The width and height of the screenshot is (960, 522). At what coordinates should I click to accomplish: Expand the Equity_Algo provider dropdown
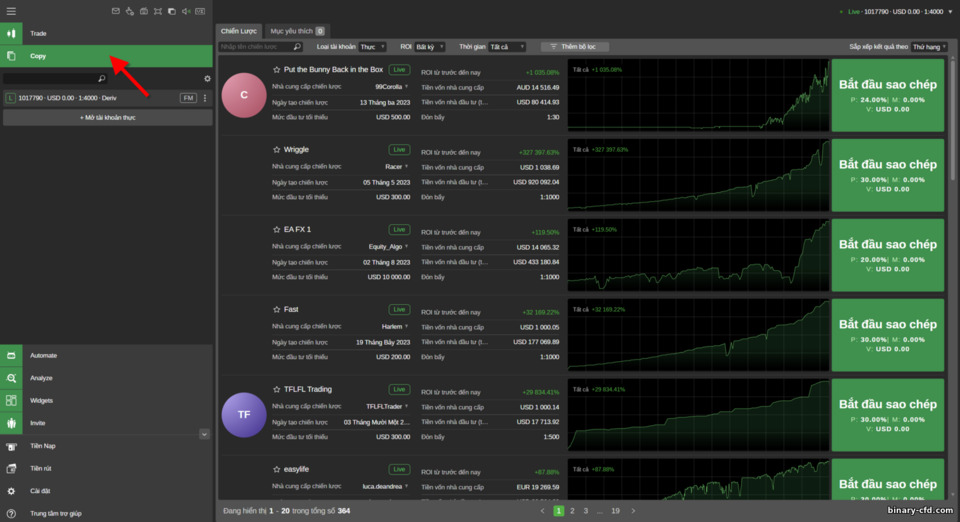pos(407,247)
